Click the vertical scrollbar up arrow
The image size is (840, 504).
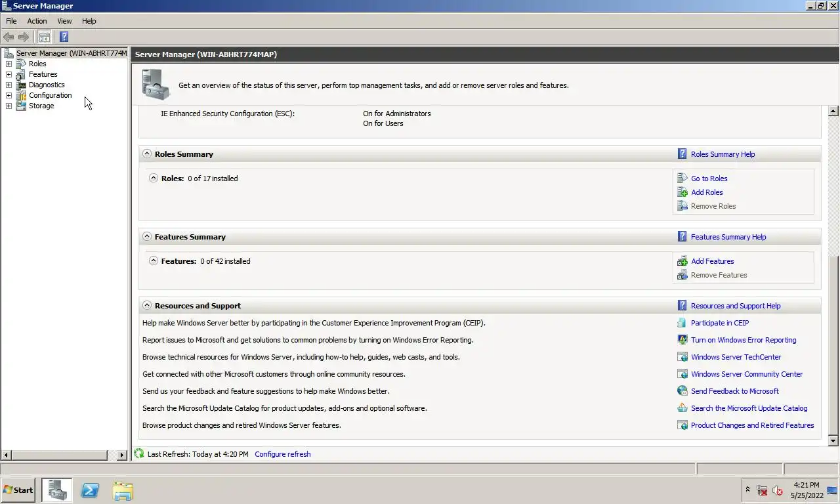pos(833,111)
